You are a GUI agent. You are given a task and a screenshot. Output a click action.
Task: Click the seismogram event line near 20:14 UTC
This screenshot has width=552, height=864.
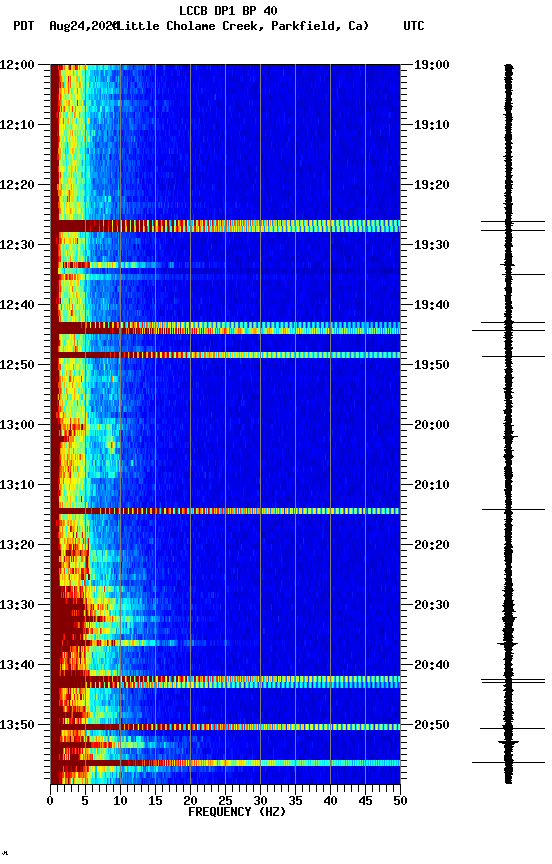(513, 510)
